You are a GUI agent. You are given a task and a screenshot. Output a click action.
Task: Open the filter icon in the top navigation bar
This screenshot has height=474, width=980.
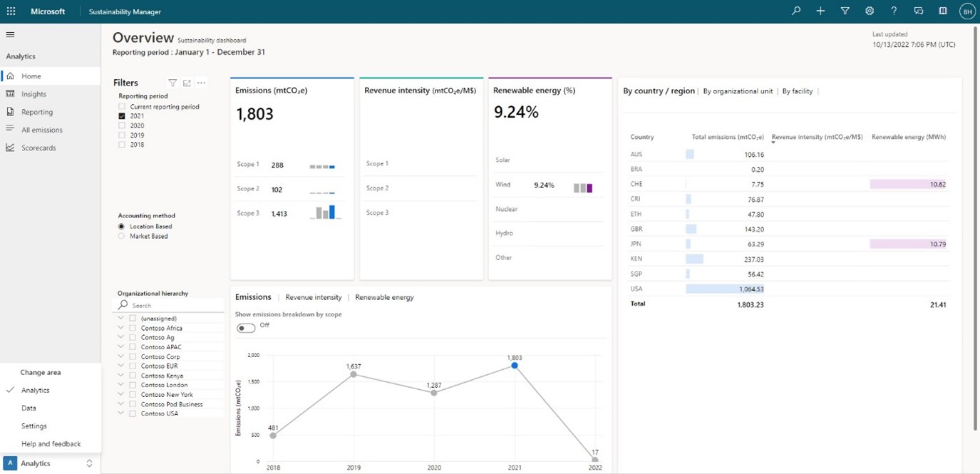pos(845,11)
